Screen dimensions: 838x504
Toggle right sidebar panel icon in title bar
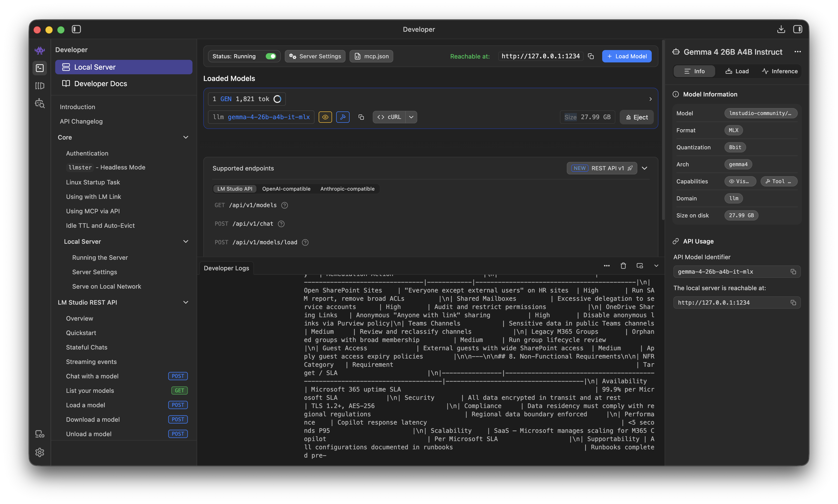[x=797, y=29]
